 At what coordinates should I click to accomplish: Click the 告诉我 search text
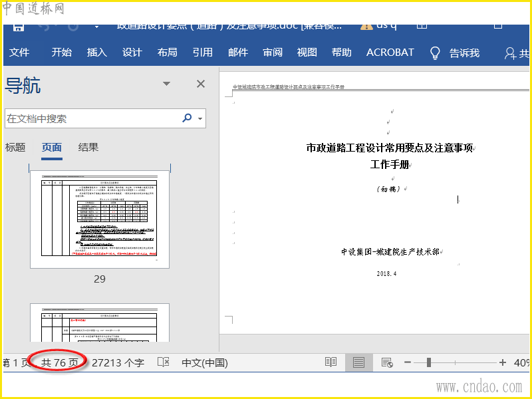coord(464,53)
